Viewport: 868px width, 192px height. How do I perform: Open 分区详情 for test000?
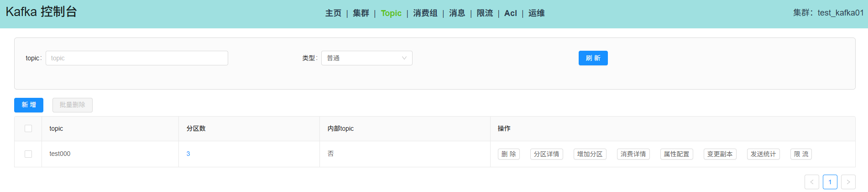pos(547,154)
